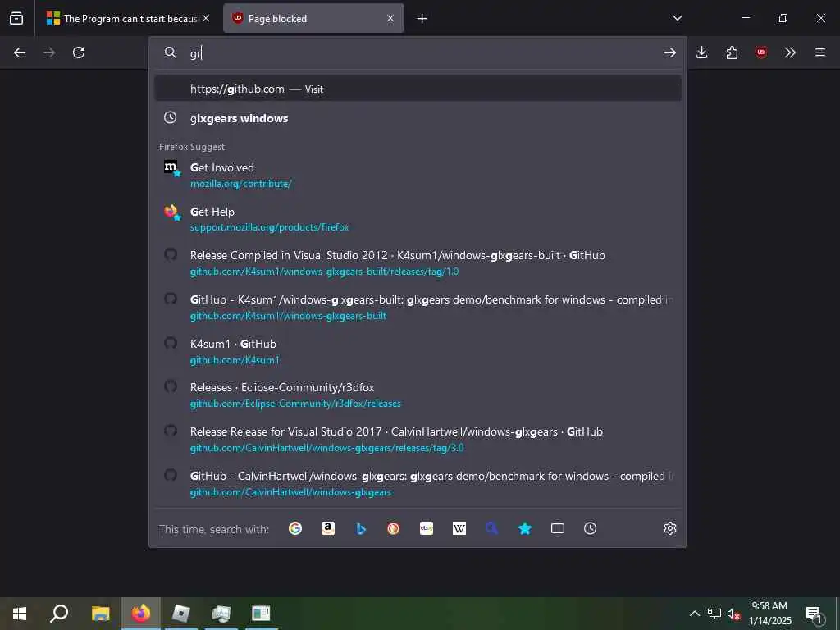Open the network status tray icon
840x630 pixels.
pyautogui.click(x=714, y=614)
